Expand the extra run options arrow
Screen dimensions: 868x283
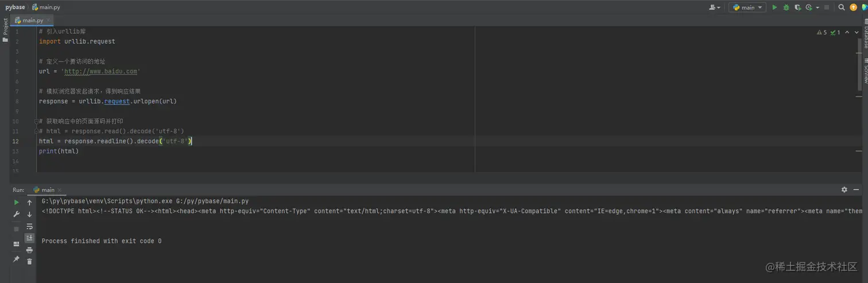click(x=817, y=7)
